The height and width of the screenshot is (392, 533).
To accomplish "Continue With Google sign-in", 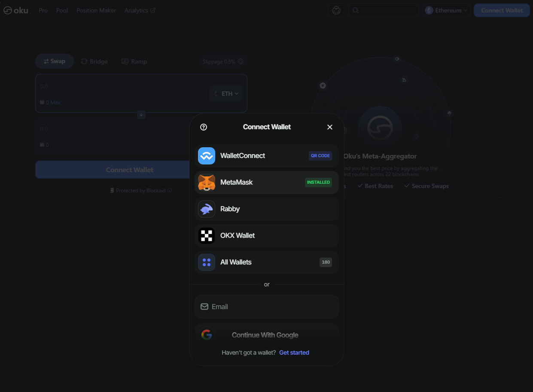I will pos(267,335).
